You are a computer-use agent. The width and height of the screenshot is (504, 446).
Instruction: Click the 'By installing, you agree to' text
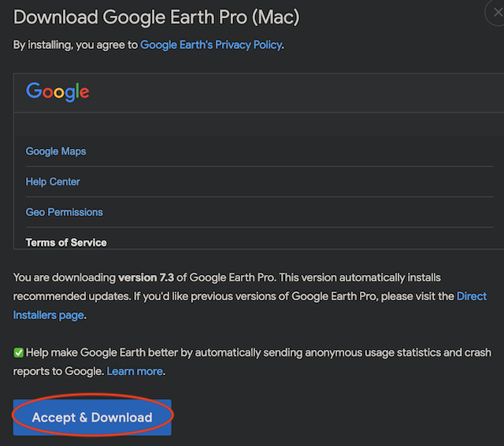coord(76,45)
